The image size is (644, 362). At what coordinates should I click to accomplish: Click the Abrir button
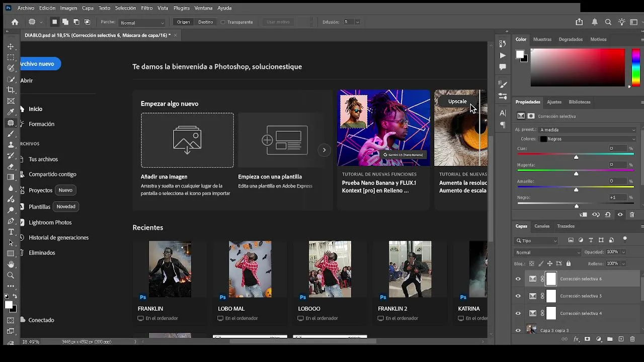(x=27, y=80)
